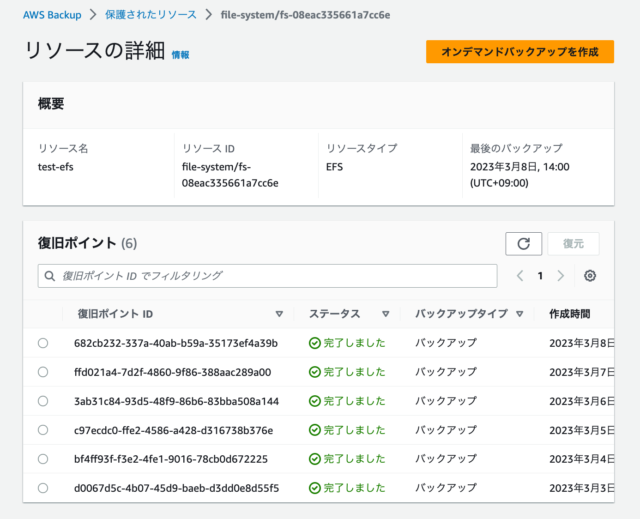This screenshot has height=519, width=640.
Task: Click recovery point ID 682cb232-337a-40ab-b59a-35173ef4a39b
Action: click(176, 343)
